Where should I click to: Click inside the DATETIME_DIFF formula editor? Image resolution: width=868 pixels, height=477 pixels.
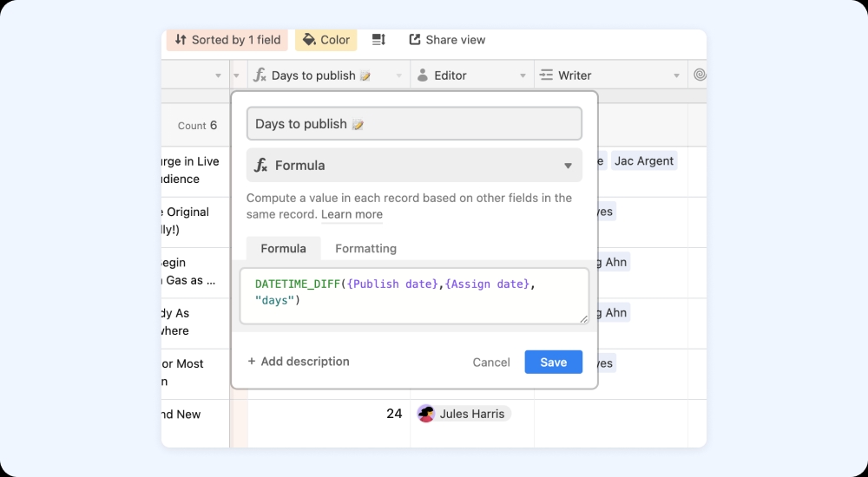click(414, 296)
